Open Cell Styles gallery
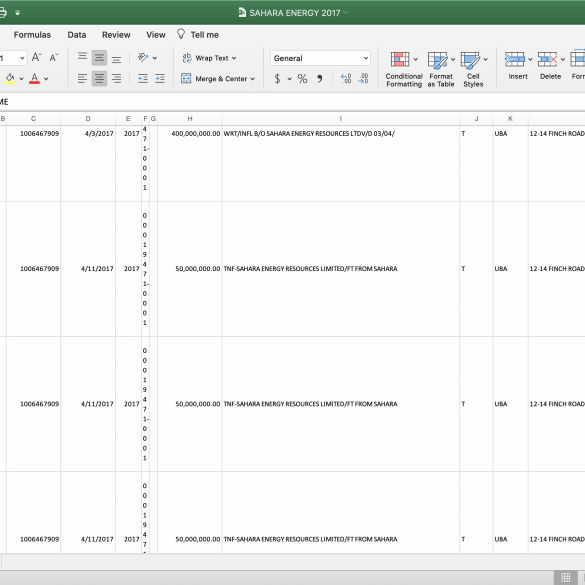 (x=473, y=70)
